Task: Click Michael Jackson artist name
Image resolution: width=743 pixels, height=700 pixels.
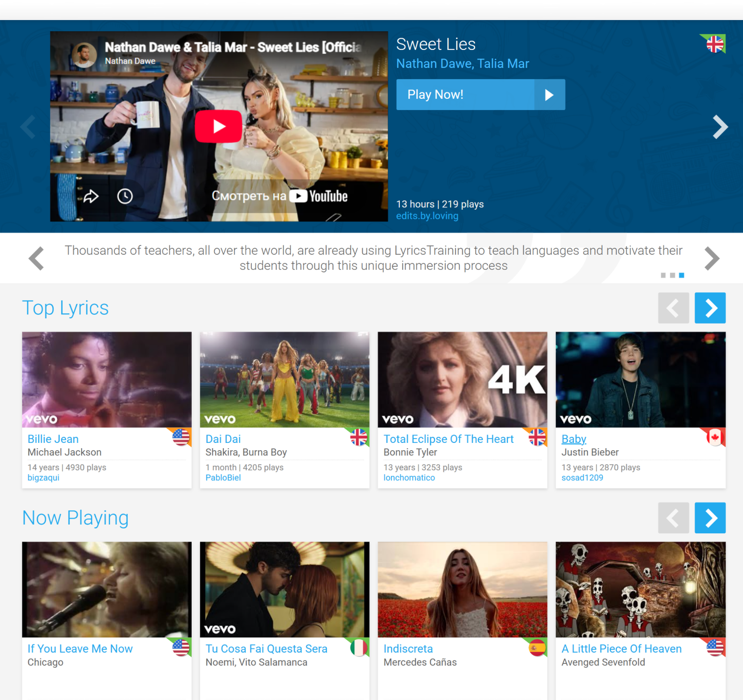Action: [x=65, y=452]
